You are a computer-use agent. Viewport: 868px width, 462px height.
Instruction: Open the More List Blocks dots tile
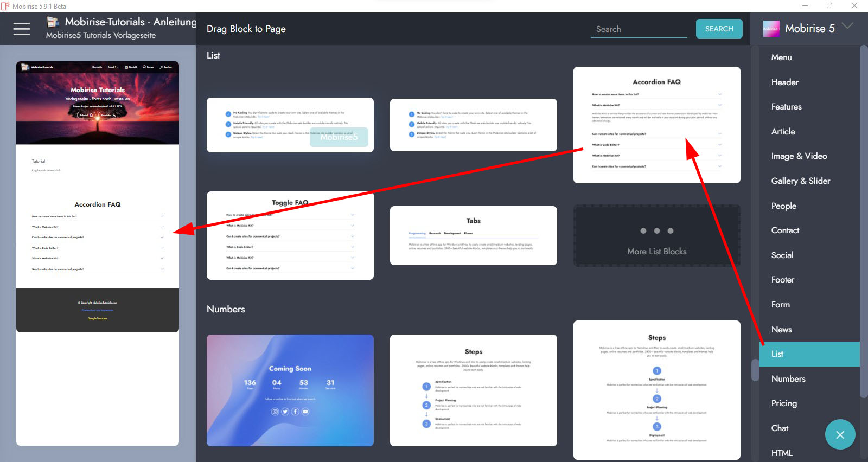tap(656, 236)
